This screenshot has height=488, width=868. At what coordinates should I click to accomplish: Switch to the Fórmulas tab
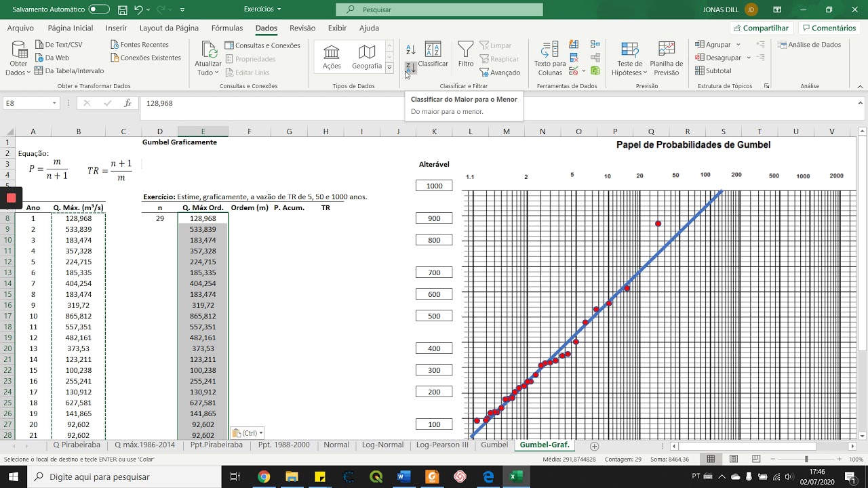pyautogui.click(x=227, y=28)
